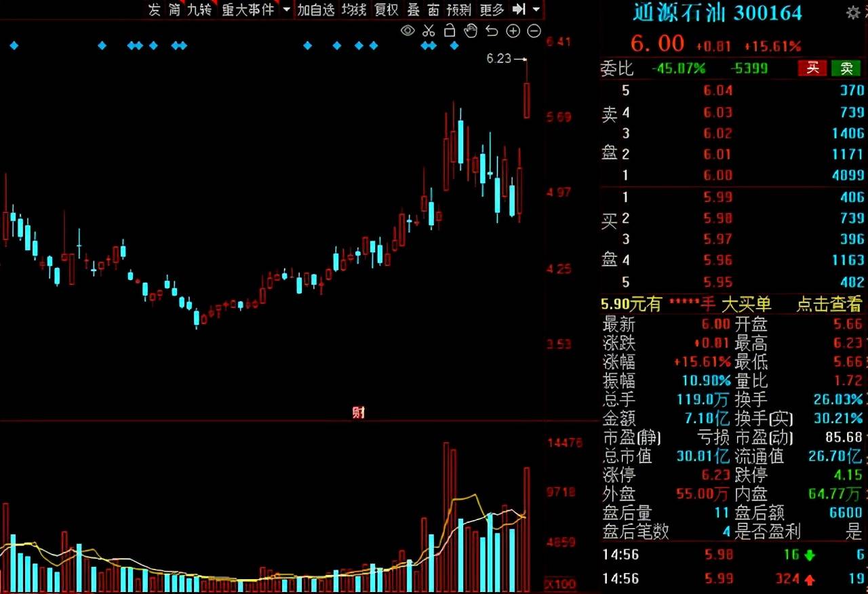
Task: Click 加自选 to add to watchlist
Action: pyautogui.click(x=316, y=9)
